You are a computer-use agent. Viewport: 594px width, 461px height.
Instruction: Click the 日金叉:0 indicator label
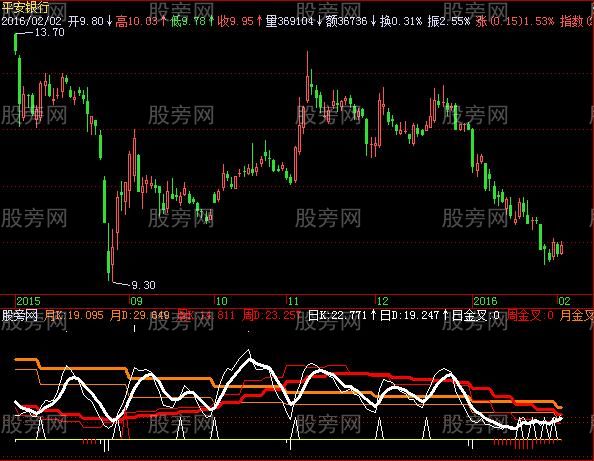tap(476, 315)
